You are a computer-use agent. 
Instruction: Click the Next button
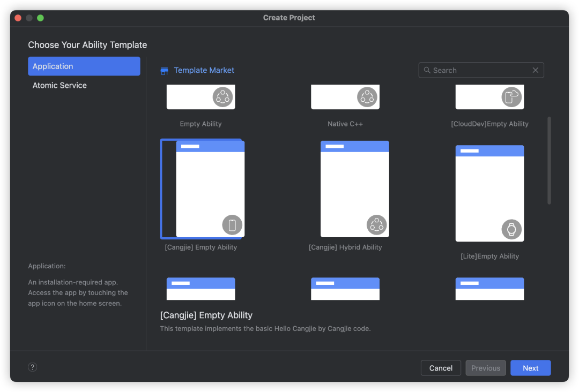530,368
